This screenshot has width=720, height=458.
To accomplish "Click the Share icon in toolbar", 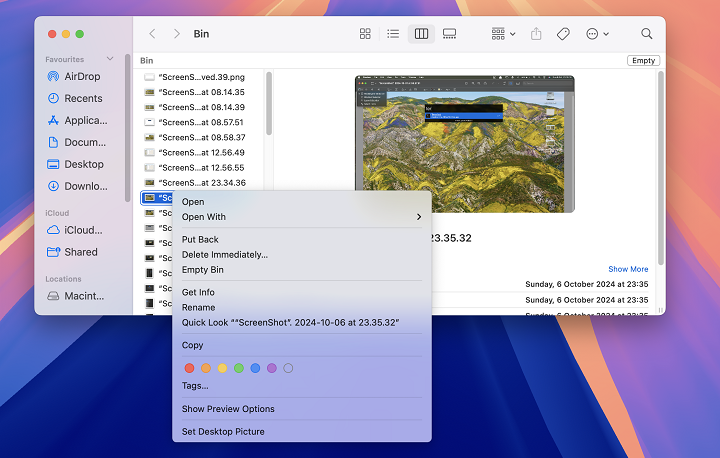I will tap(536, 34).
